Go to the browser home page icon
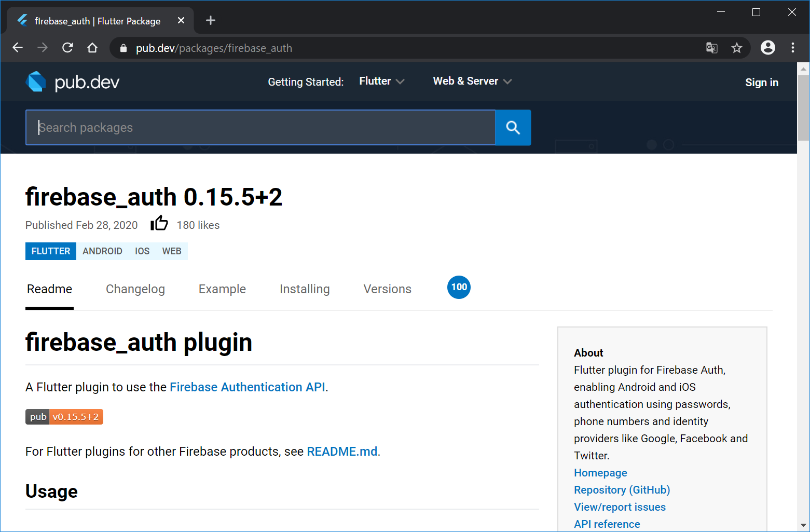The height and width of the screenshot is (532, 810). tap(92, 48)
